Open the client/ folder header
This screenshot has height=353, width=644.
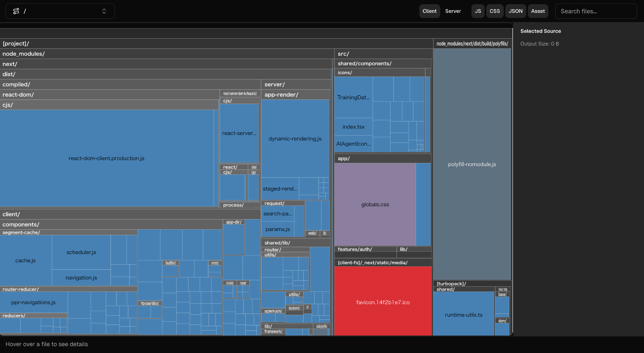click(130, 214)
